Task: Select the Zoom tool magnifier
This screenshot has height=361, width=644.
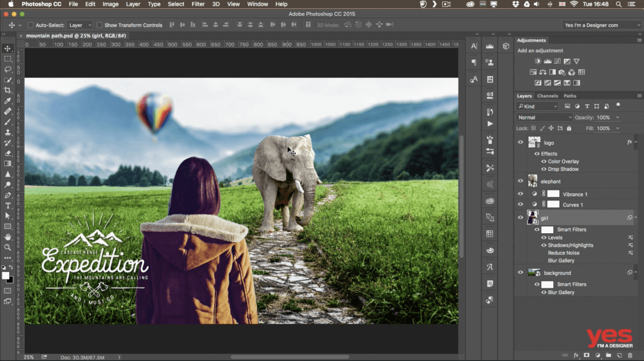Action: tap(8, 247)
